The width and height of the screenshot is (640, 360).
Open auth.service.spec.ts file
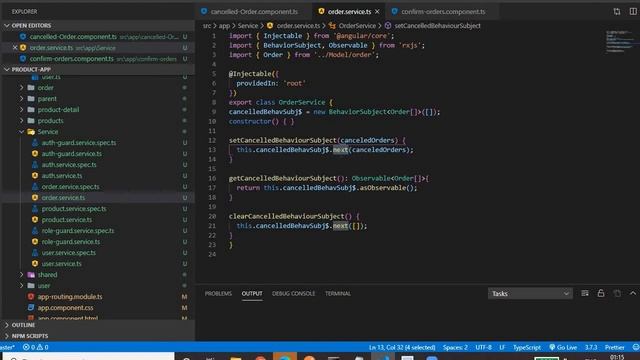click(69, 165)
